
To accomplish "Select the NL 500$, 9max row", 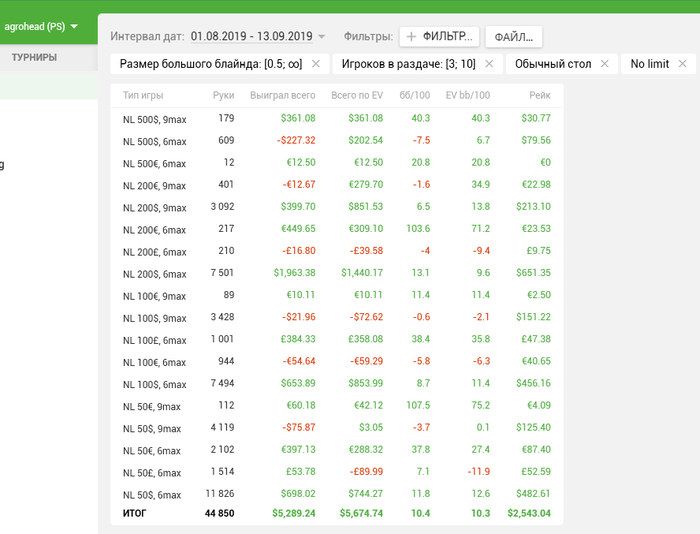I will tap(337, 118).
